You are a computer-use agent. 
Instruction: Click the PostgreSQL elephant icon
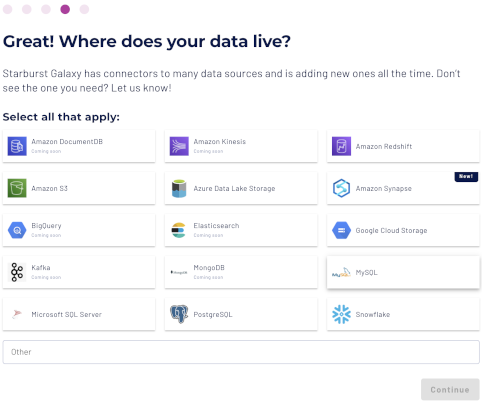[x=179, y=314]
